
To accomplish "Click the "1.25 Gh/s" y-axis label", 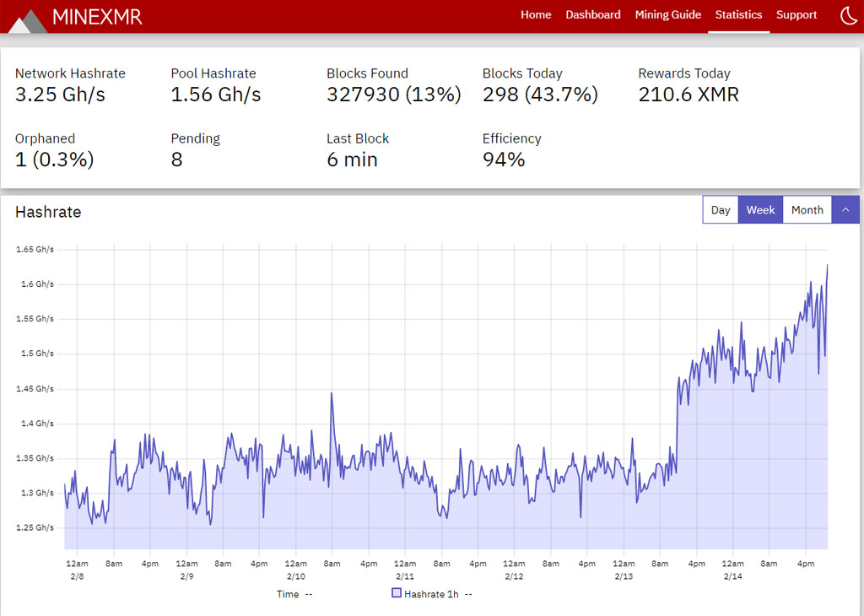I will pyautogui.click(x=35, y=528).
